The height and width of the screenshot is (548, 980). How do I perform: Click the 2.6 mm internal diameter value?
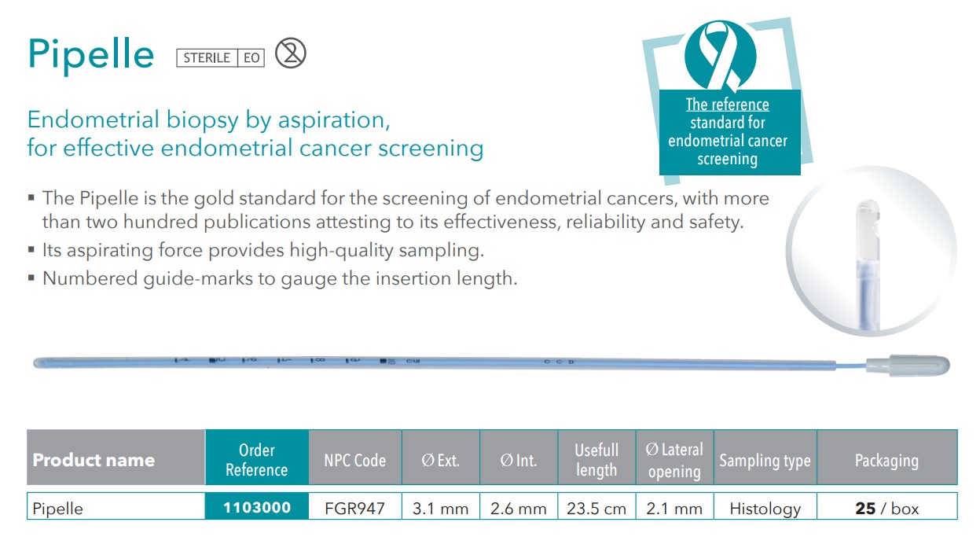pos(519,508)
